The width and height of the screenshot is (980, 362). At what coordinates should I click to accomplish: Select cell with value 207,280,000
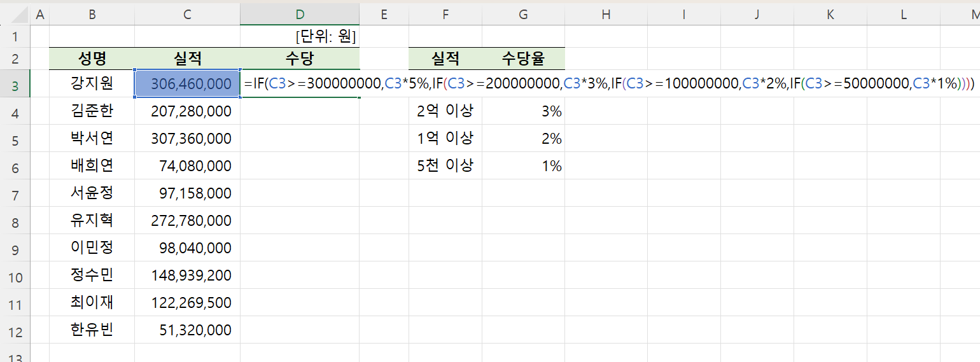tap(187, 111)
